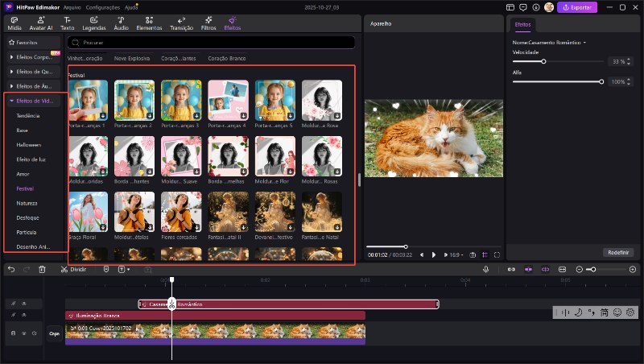Open the Mídia tab in the toolbar
The width and height of the screenshot is (644, 364).
point(14,23)
